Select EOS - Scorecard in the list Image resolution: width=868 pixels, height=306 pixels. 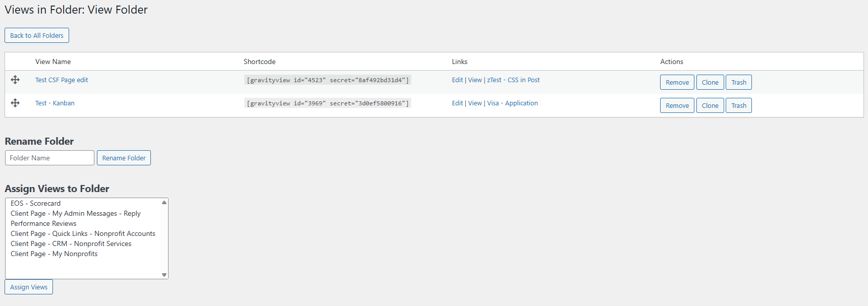(x=35, y=203)
